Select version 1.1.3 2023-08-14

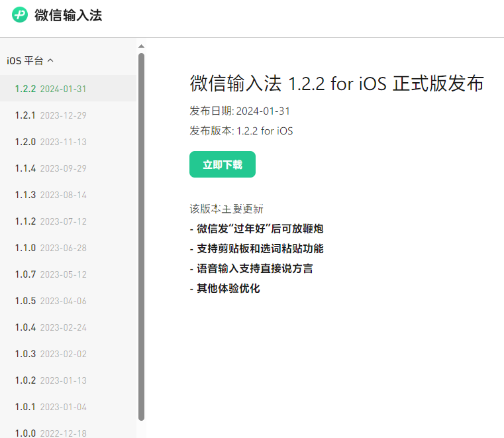click(x=68, y=195)
